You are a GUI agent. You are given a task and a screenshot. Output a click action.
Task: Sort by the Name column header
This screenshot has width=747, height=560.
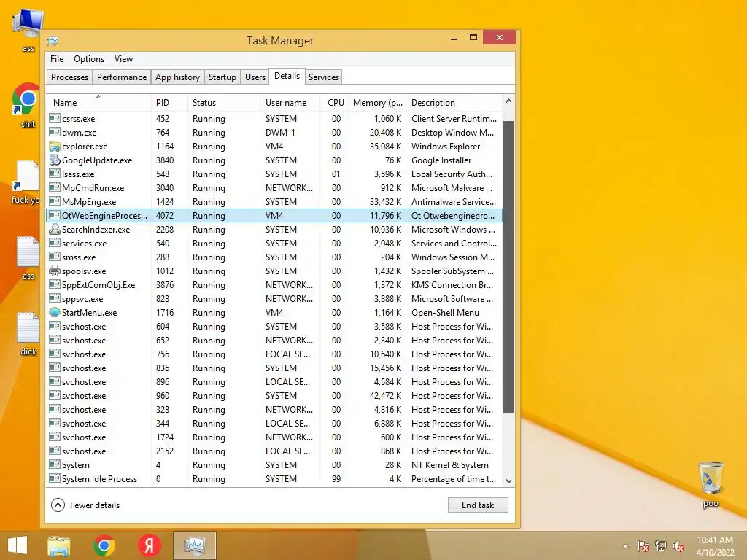pyautogui.click(x=98, y=102)
